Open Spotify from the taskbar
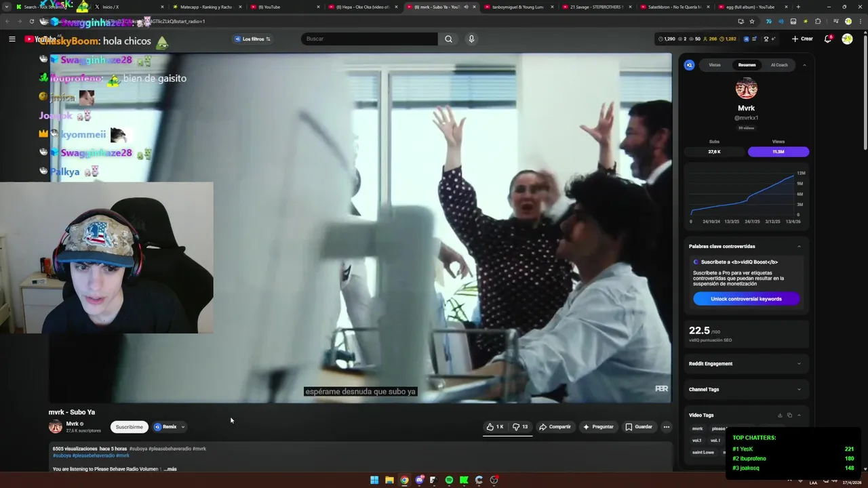868x488 pixels. (x=449, y=480)
